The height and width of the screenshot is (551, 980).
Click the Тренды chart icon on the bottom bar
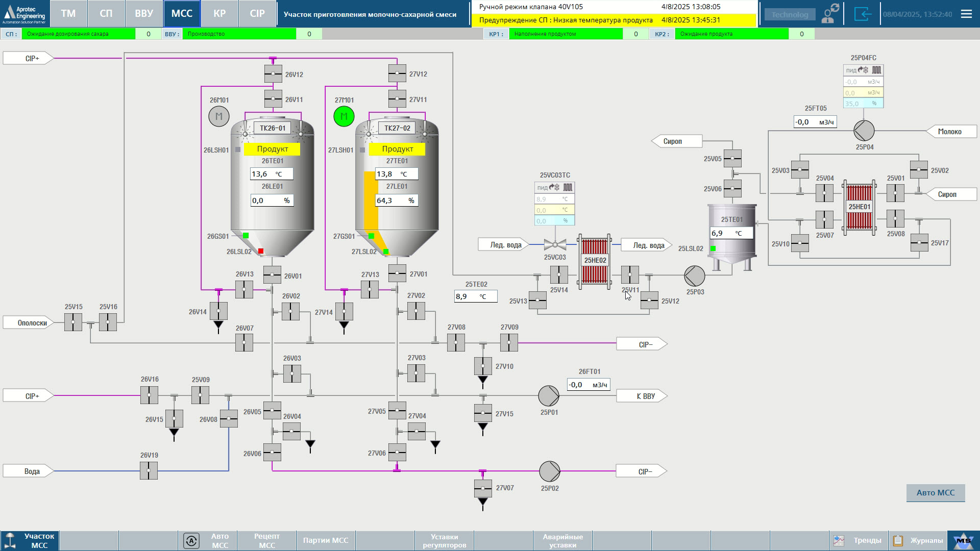click(x=839, y=540)
